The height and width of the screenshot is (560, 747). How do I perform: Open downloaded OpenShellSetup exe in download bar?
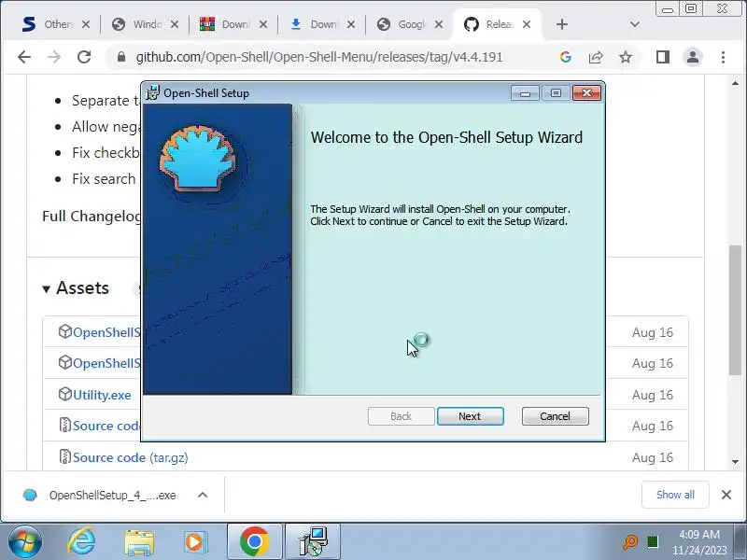112,496
